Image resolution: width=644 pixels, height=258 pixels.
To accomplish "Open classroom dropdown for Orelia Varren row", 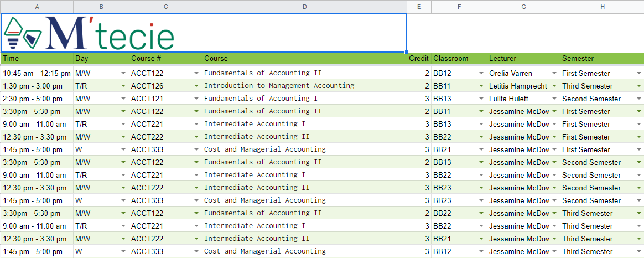I will (481, 74).
